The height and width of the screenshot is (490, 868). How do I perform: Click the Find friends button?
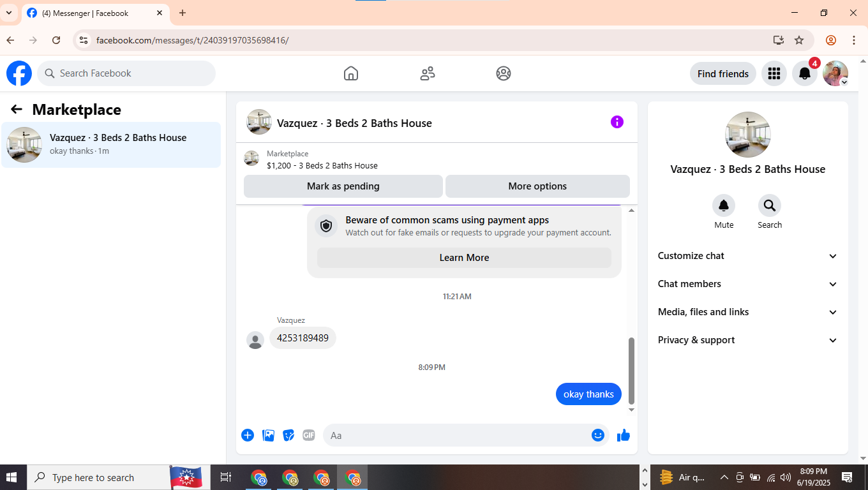click(723, 73)
